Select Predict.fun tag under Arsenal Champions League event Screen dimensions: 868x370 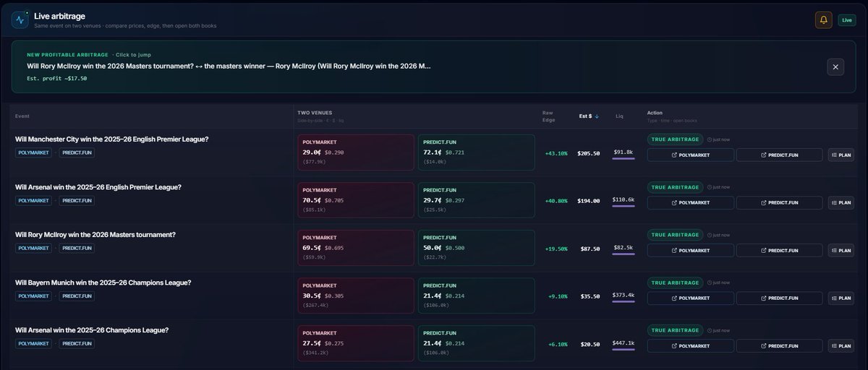[x=77, y=344]
